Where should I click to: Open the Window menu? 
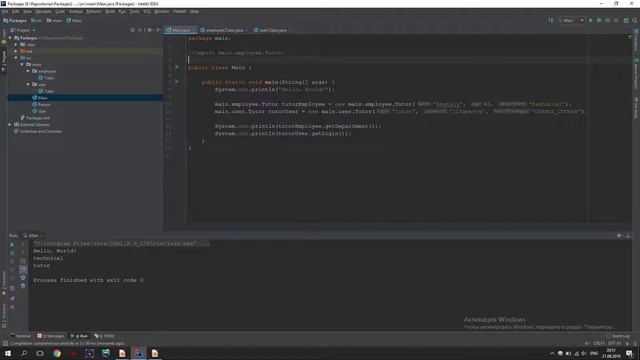(x=162, y=11)
